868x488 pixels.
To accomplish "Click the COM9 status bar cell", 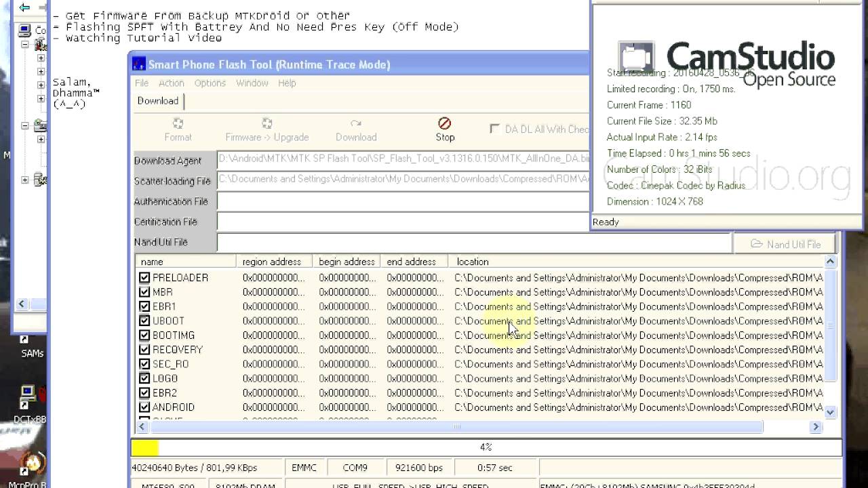I will coord(355,468).
